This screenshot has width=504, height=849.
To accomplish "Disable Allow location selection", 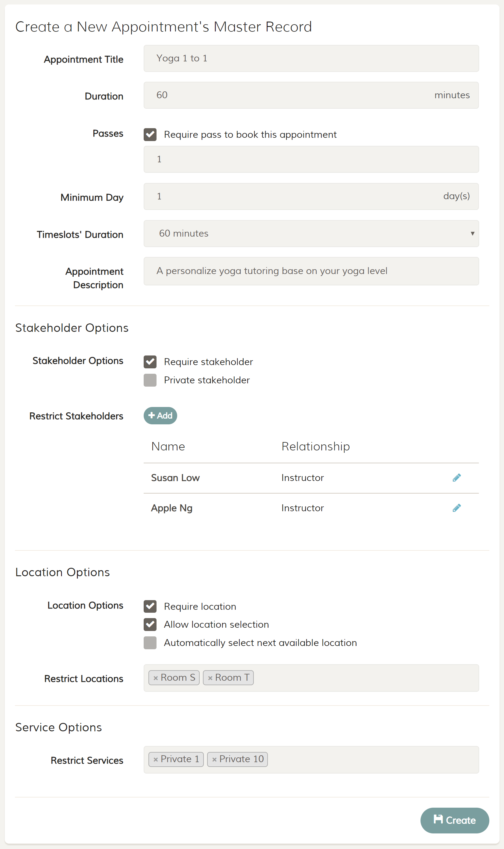I will point(150,624).
